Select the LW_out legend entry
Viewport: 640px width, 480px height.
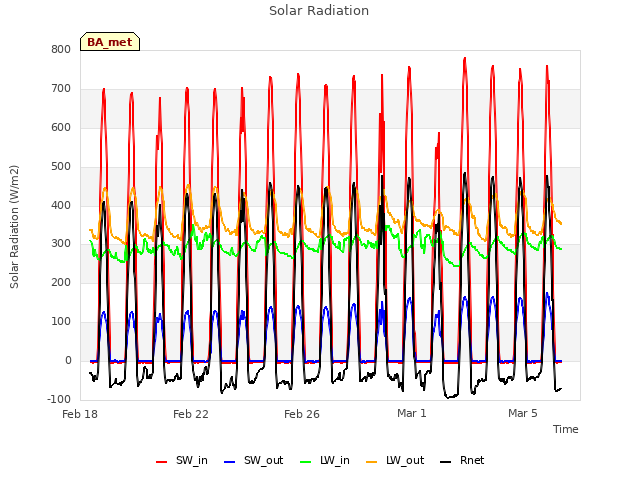click(x=395, y=461)
